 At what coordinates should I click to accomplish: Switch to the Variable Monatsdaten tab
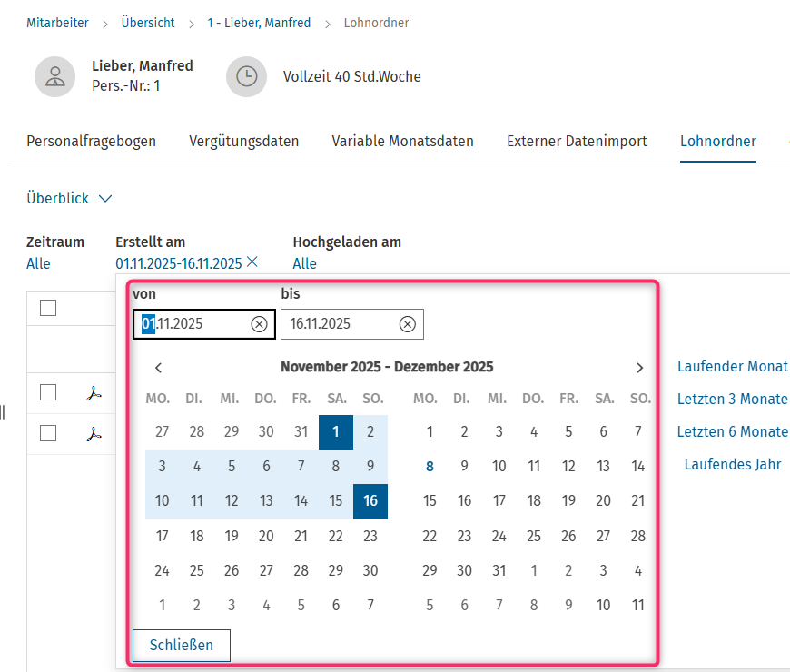click(402, 141)
